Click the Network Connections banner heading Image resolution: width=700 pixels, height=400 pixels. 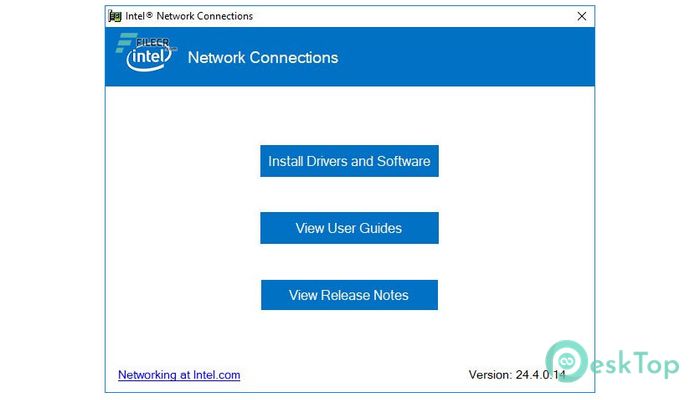click(x=263, y=58)
